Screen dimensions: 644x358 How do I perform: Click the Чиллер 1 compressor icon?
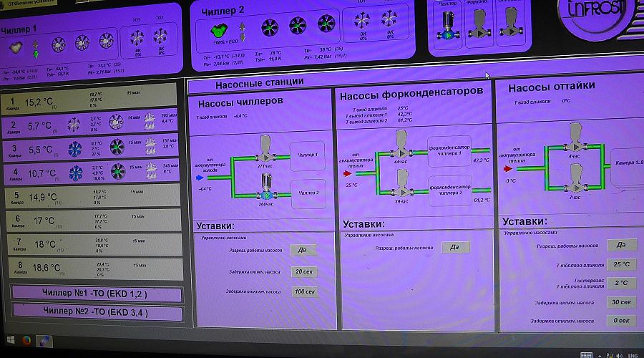[x=16, y=48]
